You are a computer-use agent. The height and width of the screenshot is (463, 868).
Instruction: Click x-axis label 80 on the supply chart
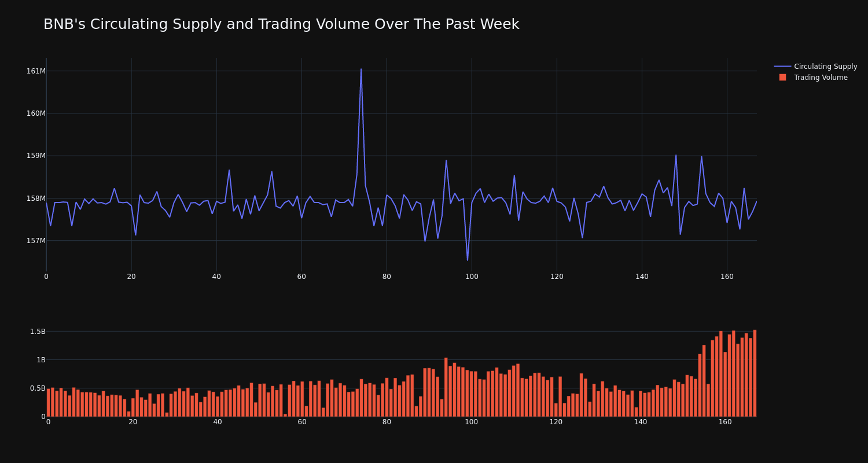point(387,277)
